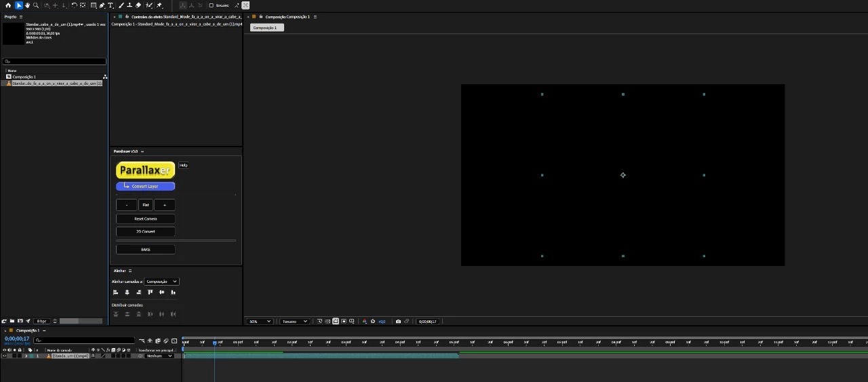Viewport: 868px width, 382px height.
Task: Click the align bottom icon
Action: coord(173,292)
